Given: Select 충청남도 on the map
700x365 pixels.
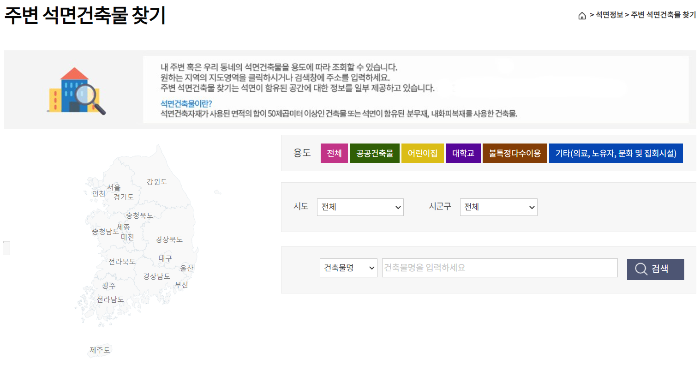Looking at the screenshot, I should pos(105,232).
